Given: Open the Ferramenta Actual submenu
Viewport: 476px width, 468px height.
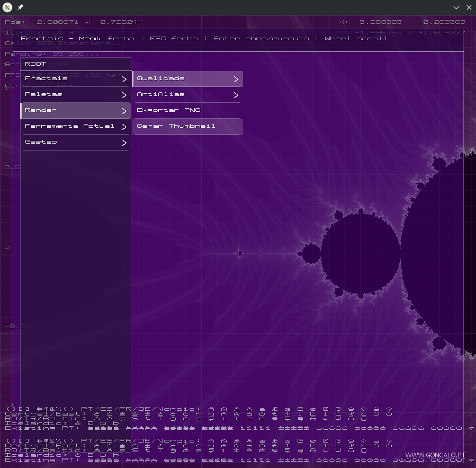Looking at the screenshot, I should point(76,127).
